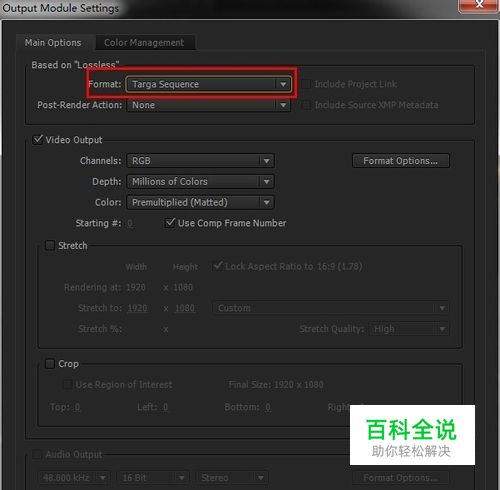Screen dimensions: 500x490
Task: Click the Stretch to width value 1920
Action: [x=137, y=308]
